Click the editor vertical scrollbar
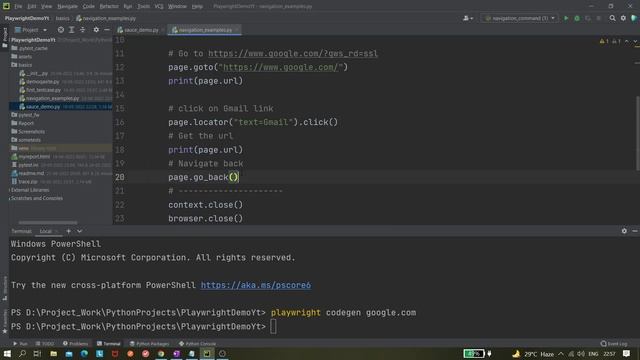The height and width of the screenshot is (360, 640). [638, 133]
